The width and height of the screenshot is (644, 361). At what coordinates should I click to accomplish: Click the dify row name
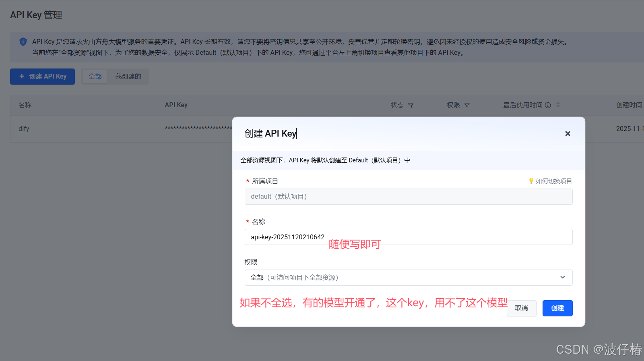24,129
